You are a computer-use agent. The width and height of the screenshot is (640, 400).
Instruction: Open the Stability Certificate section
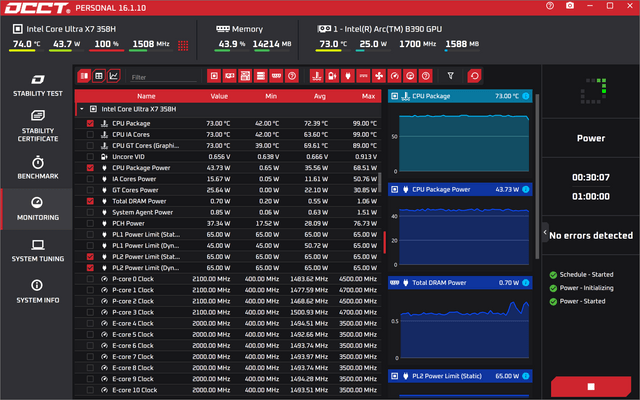[38, 126]
